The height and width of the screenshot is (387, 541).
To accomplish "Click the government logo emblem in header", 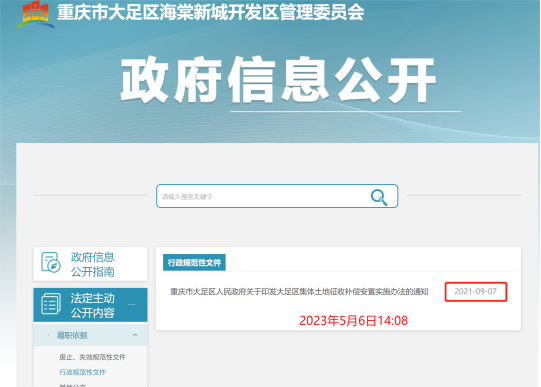I will [x=35, y=14].
